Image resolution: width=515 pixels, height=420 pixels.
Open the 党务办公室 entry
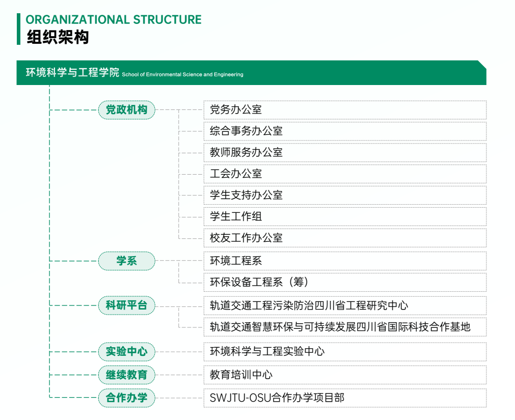345,110
